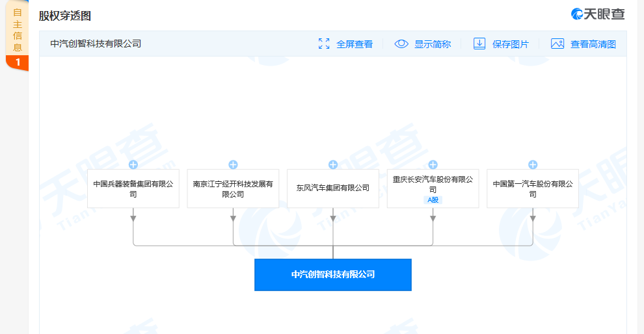644x334 pixels.
Task: Click 中汽创智科技有限公司 title in header bar
Action: pos(96,44)
